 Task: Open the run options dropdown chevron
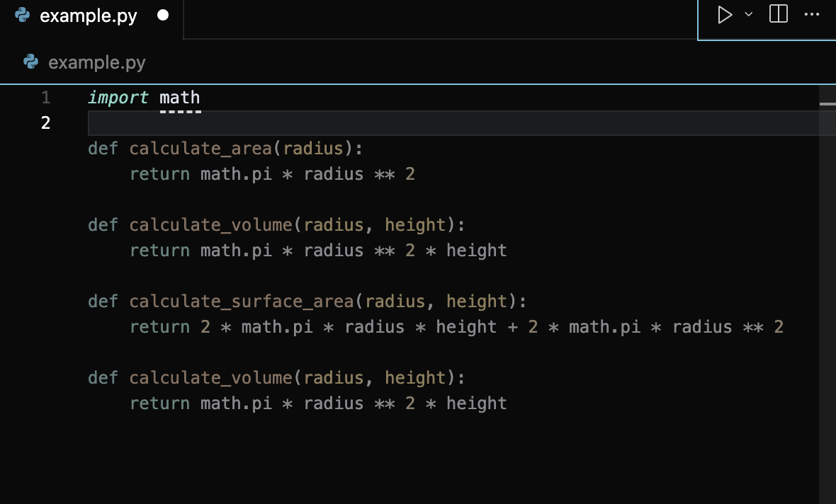tap(749, 14)
